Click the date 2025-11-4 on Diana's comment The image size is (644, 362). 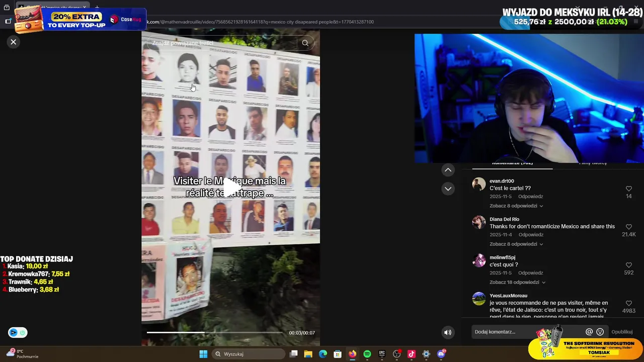(501, 235)
